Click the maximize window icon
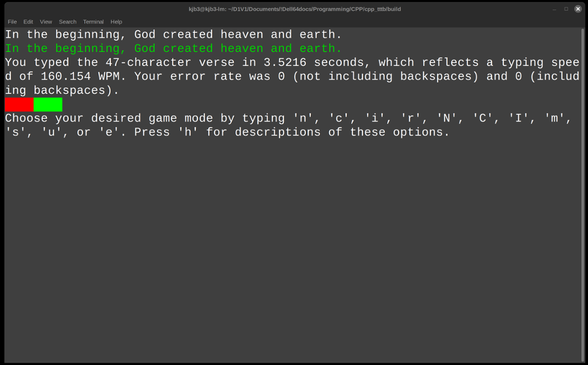 pos(566,8)
